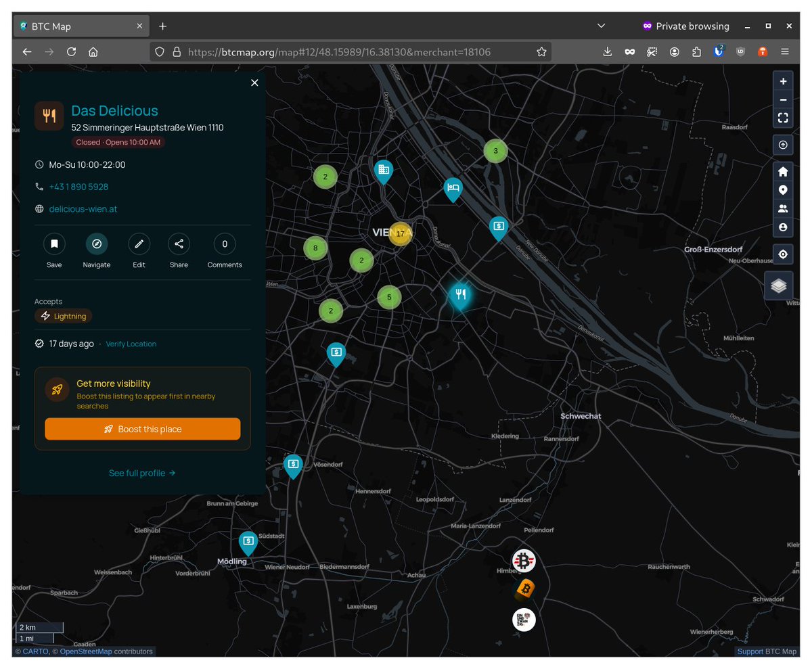This screenshot has height=669, width=812.
Task: Close the BTC Map tab
Action: (x=139, y=26)
